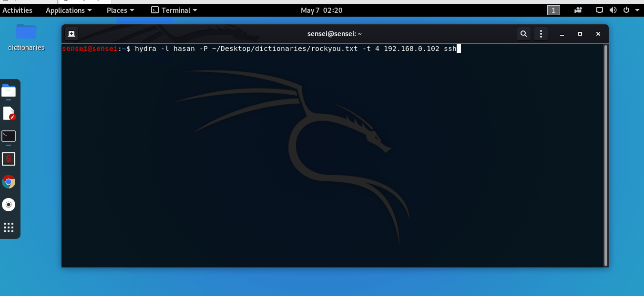This screenshot has width=644, height=296.
Task: Open the dictionaries folder on the desktop
Action: (x=26, y=37)
